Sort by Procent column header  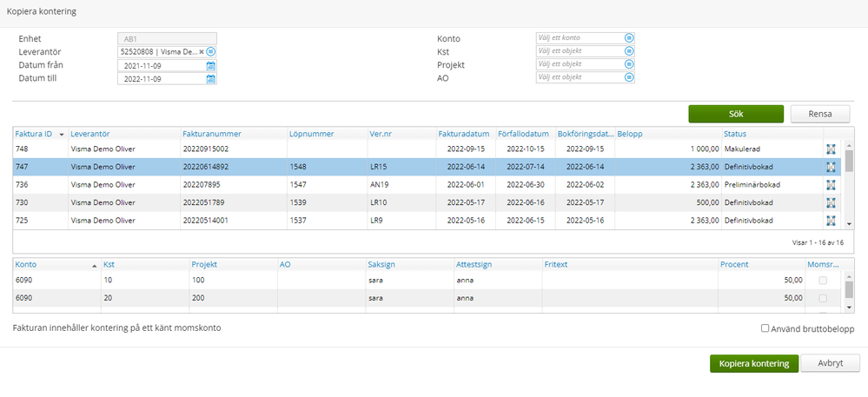click(734, 265)
